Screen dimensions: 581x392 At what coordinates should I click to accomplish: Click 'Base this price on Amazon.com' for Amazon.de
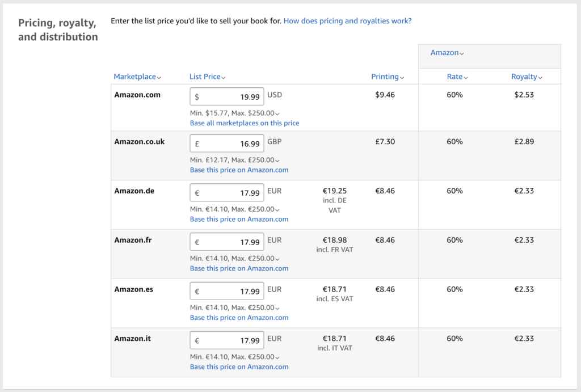pos(239,220)
